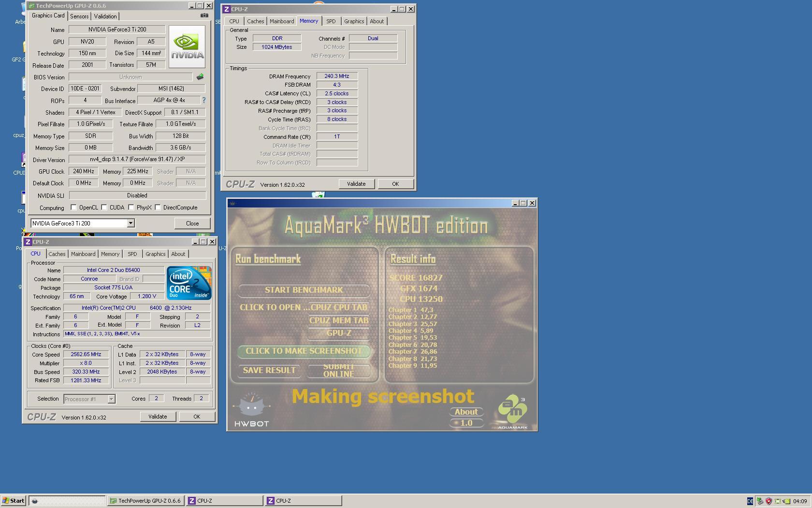Click the GPU-Z camera screenshot icon

pos(204,15)
